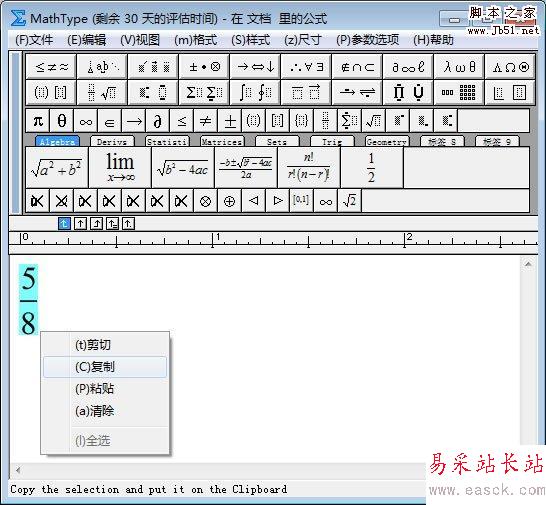Open the (P)参数选项 menu
This screenshot has width=546, height=505.
(x=367, y=40)
